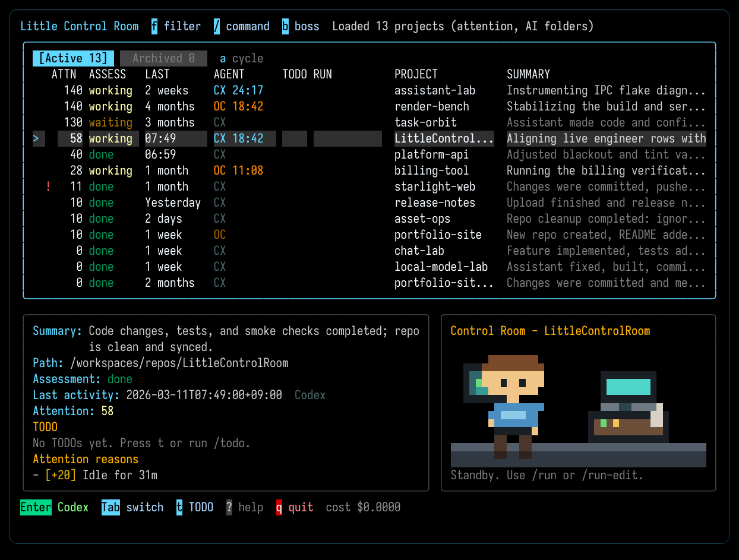The image size is (739, 560).
Task: Click the 'No TODOs yet' hint line
Action: click(x=141, y=443)
